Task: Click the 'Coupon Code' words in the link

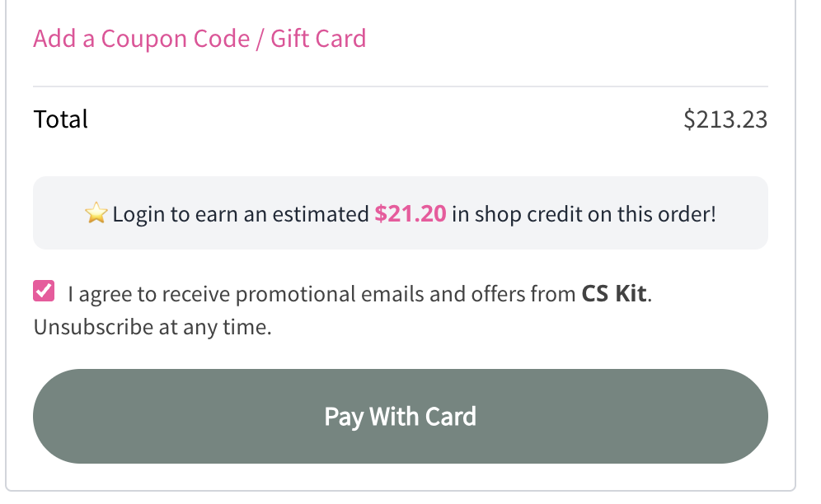Action: [175, 39]
